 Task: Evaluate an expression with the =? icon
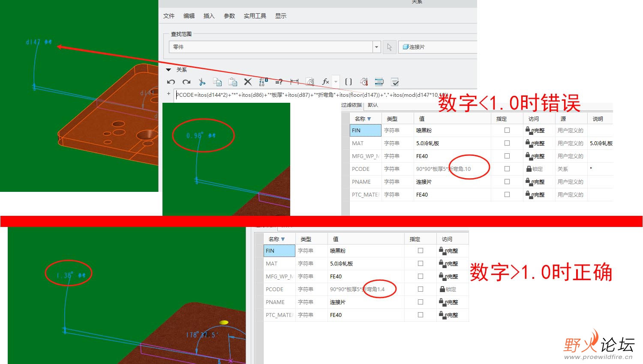[x=279, y=82]
